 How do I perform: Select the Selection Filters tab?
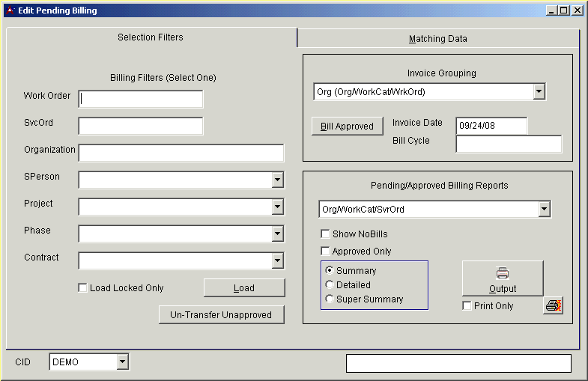[151, 37]
